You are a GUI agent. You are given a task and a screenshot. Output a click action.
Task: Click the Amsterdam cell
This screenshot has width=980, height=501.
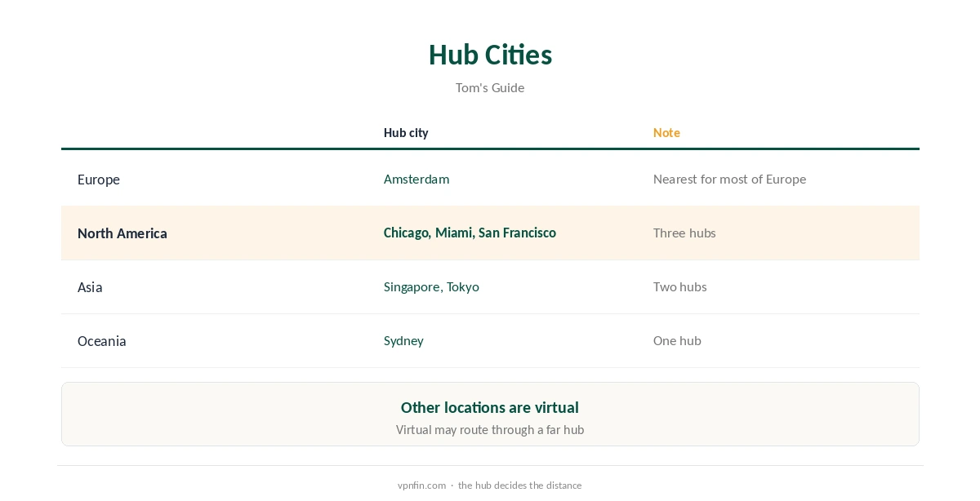[x=416, y=179]
